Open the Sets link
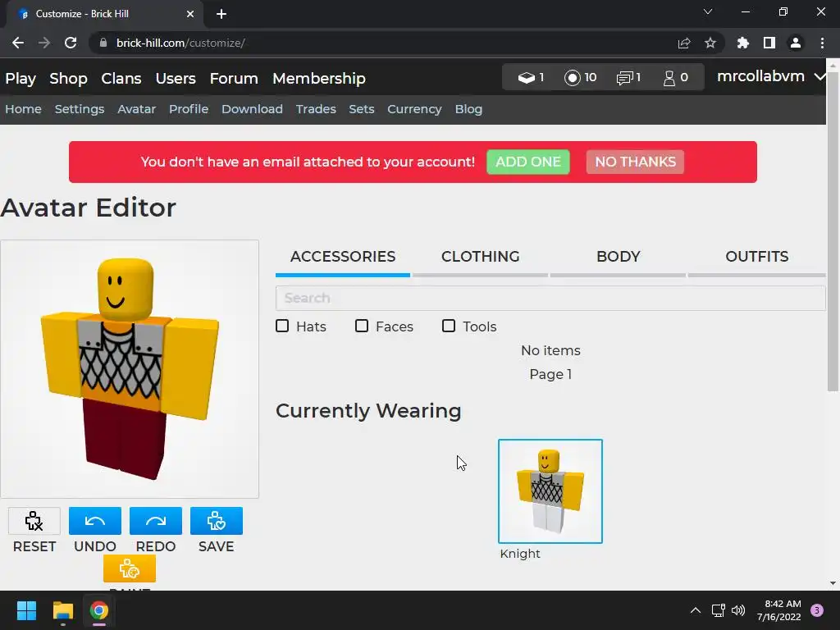840x630 pixels. pyautogui.click(x=362, y=109)
